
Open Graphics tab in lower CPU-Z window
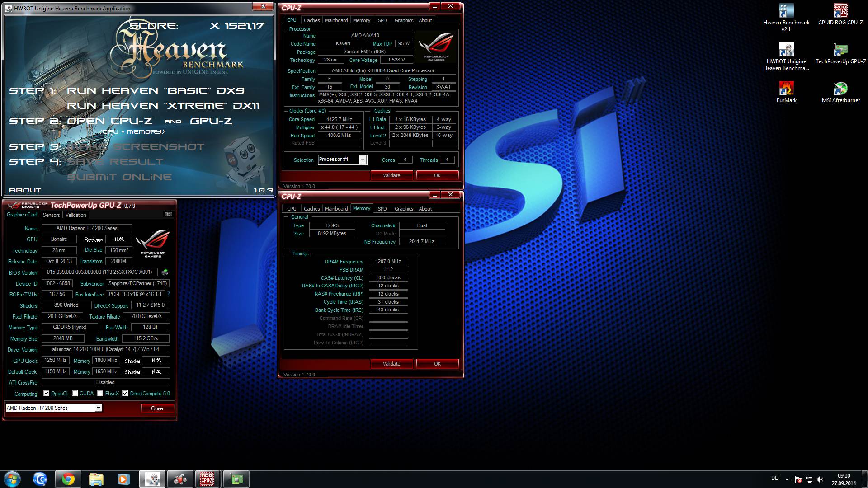click(404, 209)
